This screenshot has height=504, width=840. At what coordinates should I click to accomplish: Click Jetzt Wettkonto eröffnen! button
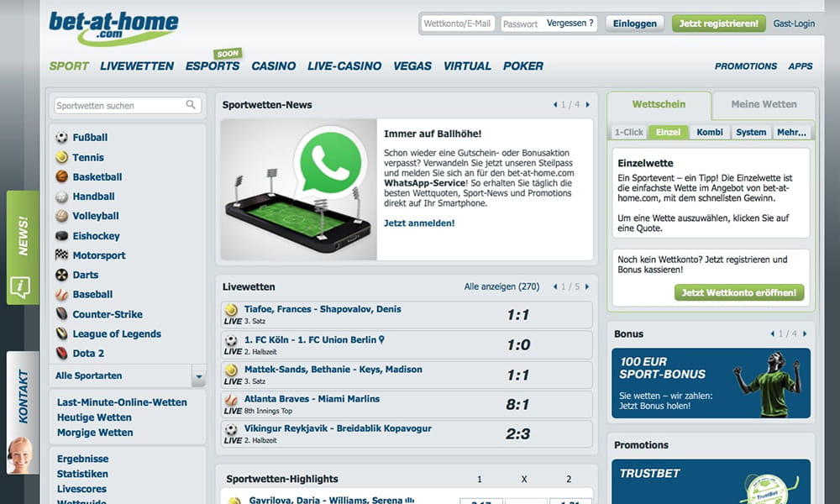tap(739, 292)
